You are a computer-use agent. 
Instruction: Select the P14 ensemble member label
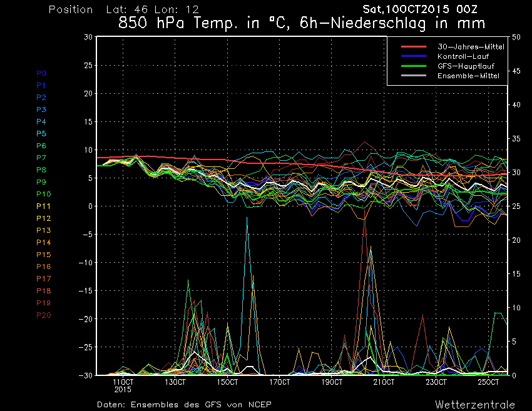43,242
